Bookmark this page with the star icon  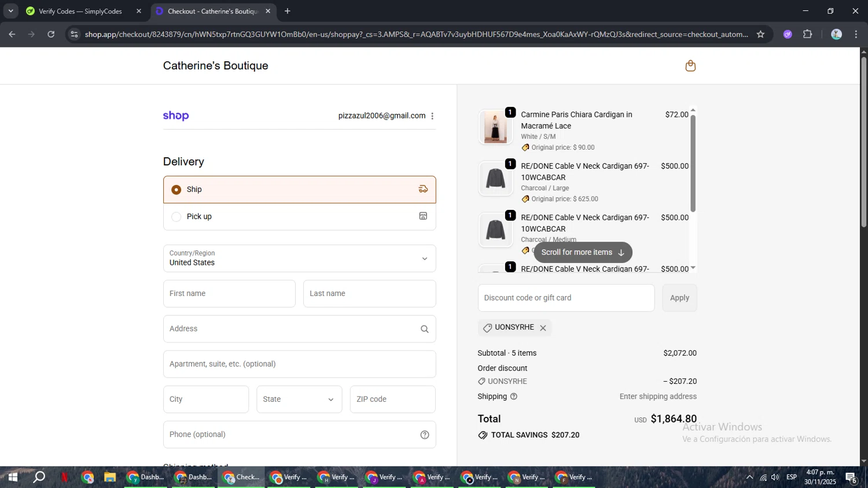pos(760,34)
